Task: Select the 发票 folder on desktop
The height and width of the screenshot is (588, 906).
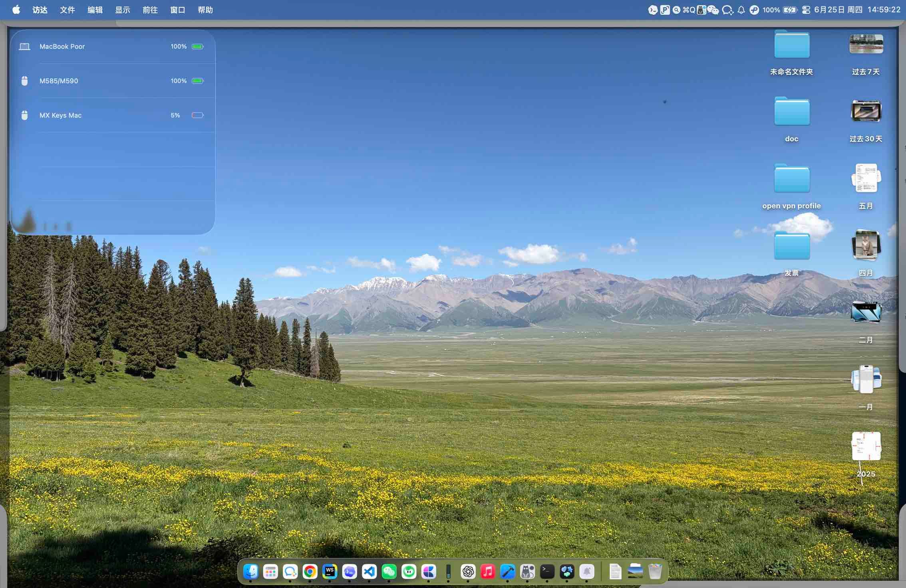Action: click(792, 254)
